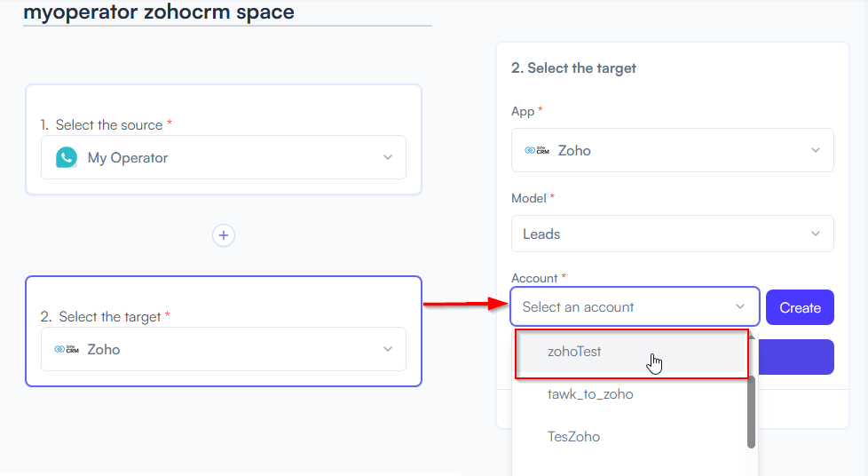
Task: Click the plus icon between source and target
Action: coord(224,235)
